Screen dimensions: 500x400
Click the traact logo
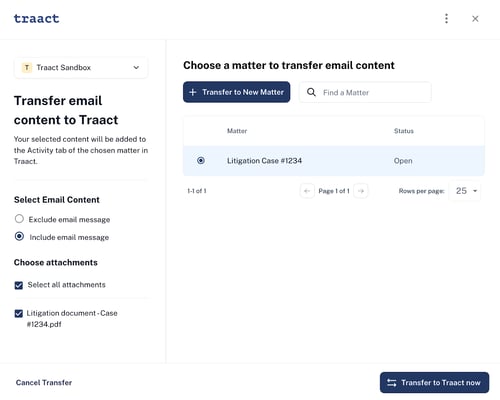pyautogui.click(x=37, y=19)
